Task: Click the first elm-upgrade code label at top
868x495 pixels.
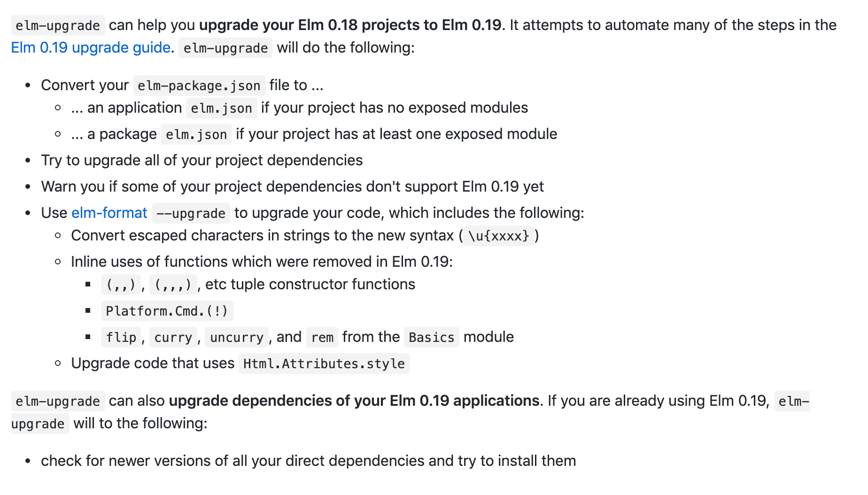Action: 58,25
